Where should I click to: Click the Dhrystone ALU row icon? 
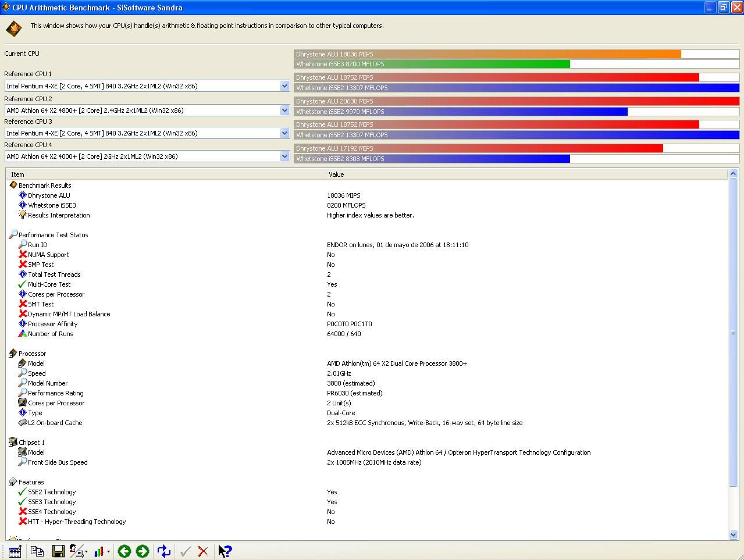click(23, 195)
